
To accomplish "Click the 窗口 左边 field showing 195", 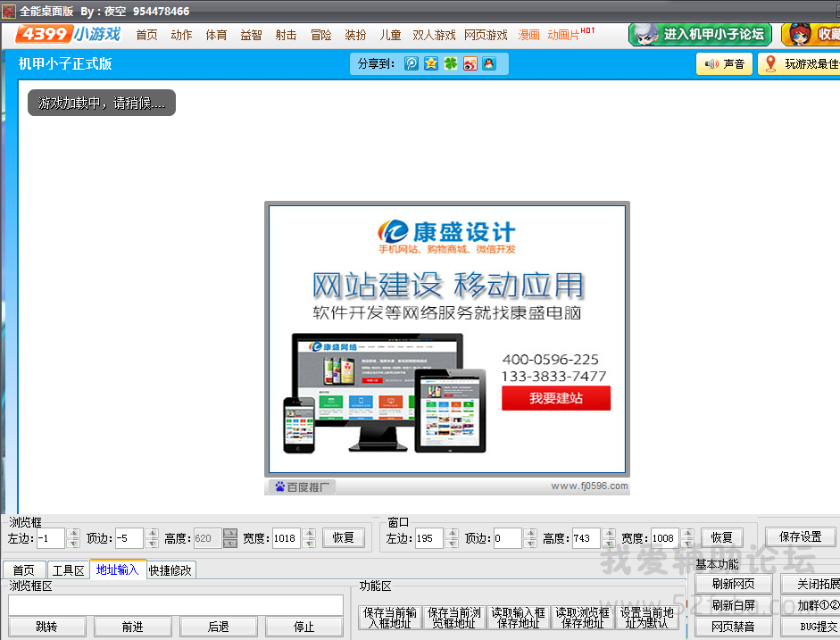I will (429, 538).
